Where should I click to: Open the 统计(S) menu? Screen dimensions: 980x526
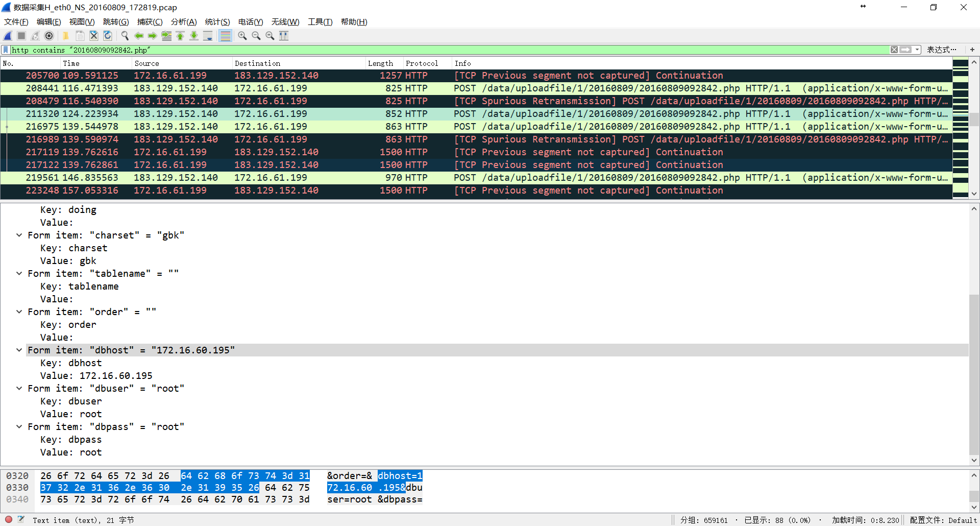pyautogui.click(x=217, y=22)
